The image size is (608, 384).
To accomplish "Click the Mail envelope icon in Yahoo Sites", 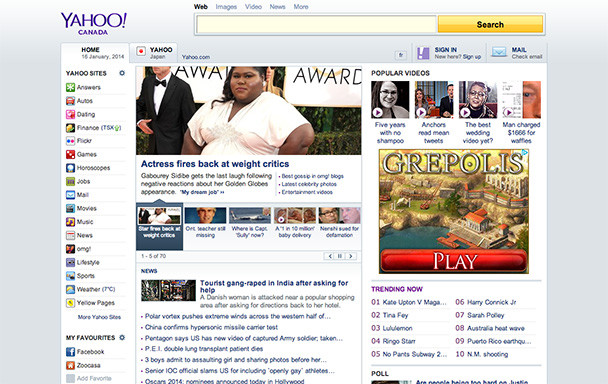I will pos(70,195).
